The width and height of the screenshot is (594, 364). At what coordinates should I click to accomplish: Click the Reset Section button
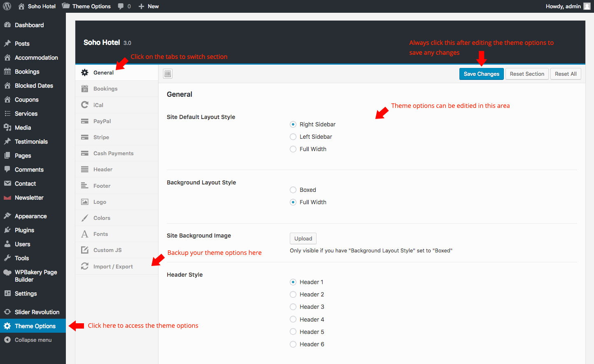point(527,74)
